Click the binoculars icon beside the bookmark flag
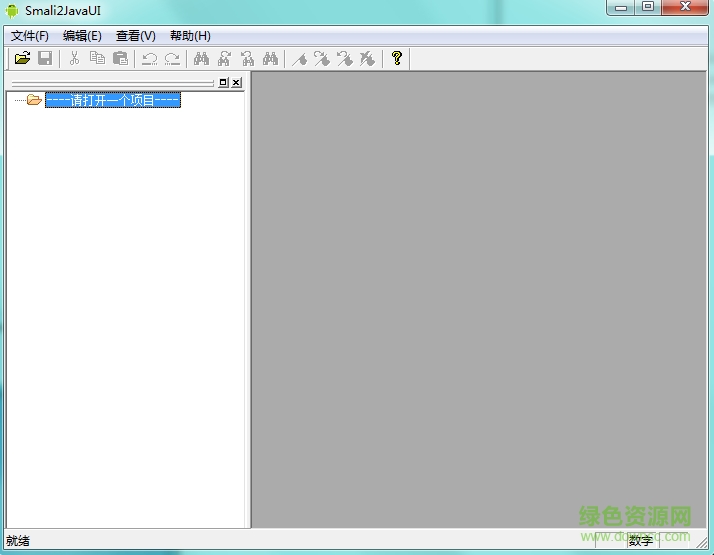The height and width of the screenshot is (555, 714). coord(270,58)
